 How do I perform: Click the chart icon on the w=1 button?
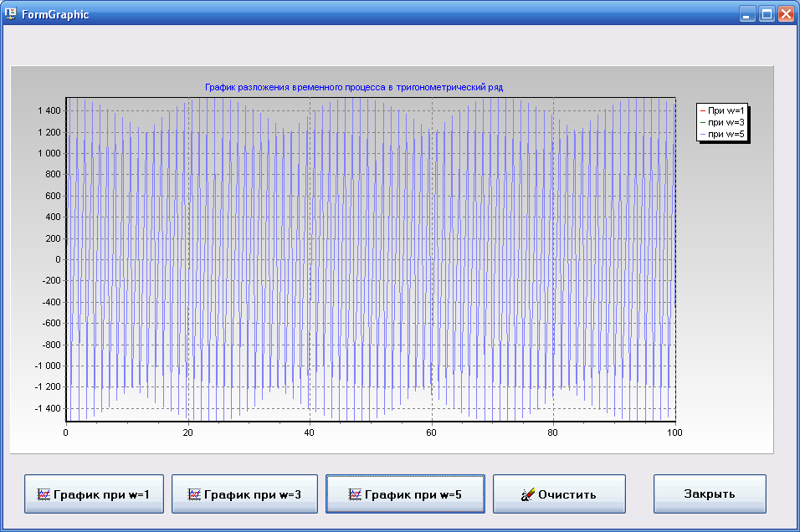(x=44, y=494)
